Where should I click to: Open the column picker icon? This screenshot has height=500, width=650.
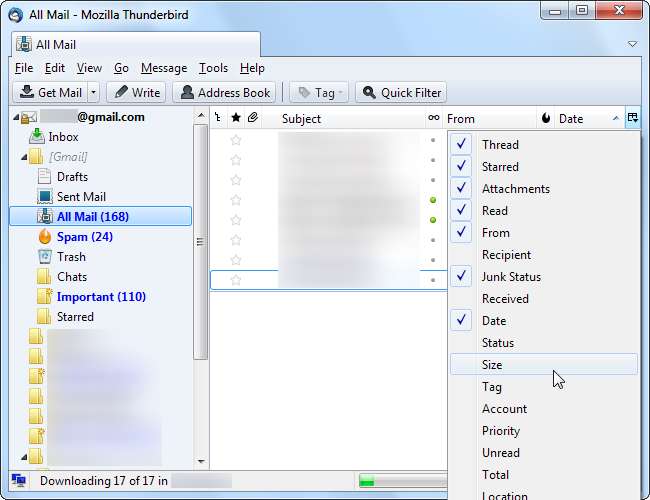point(633,118)
